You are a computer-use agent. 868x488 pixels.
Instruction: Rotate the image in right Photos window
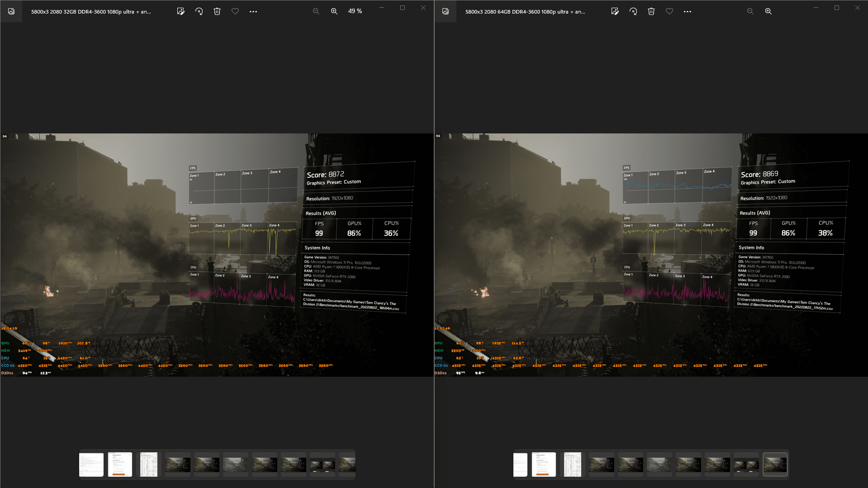click(633, 11)
